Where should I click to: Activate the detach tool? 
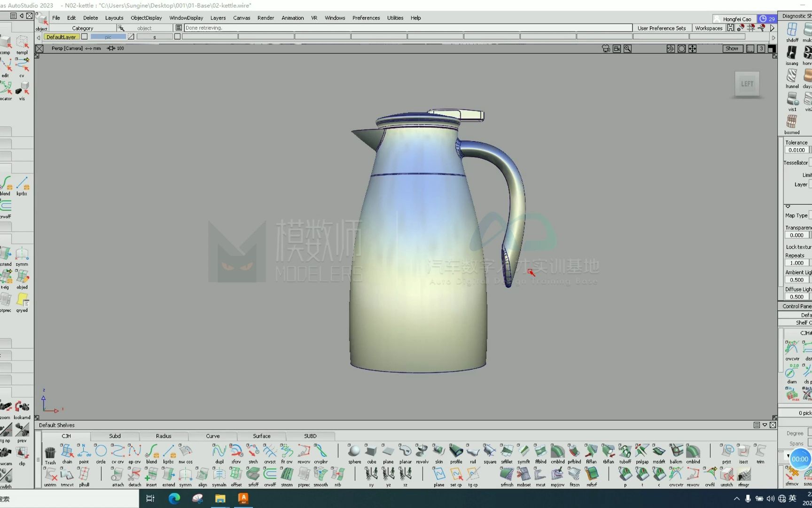[134, 475]
